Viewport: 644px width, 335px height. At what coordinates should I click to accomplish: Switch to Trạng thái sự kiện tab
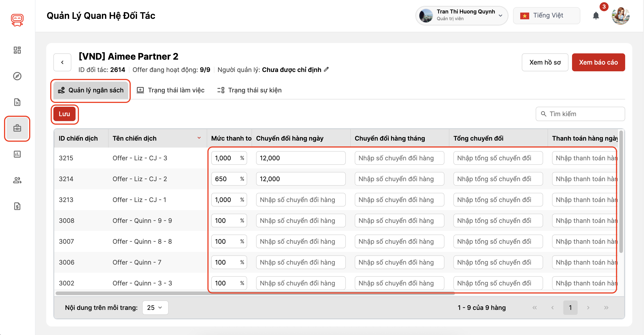tap(250, 90)
